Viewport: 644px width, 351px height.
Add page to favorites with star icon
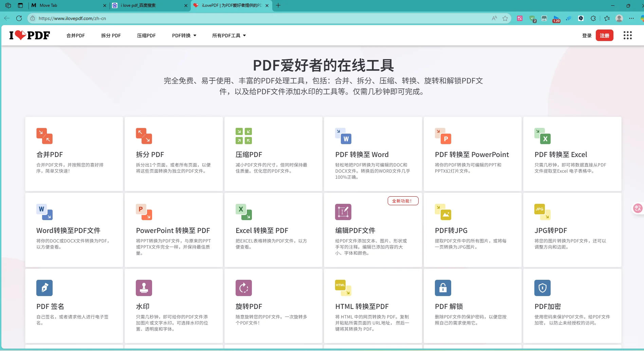[505, 18]
